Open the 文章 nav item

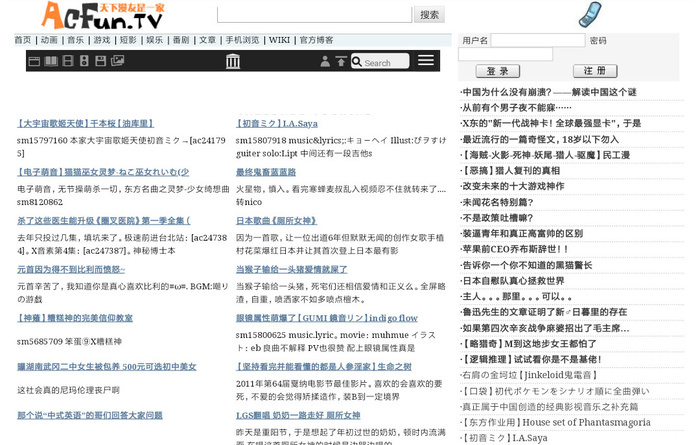[x=207, y=40]
